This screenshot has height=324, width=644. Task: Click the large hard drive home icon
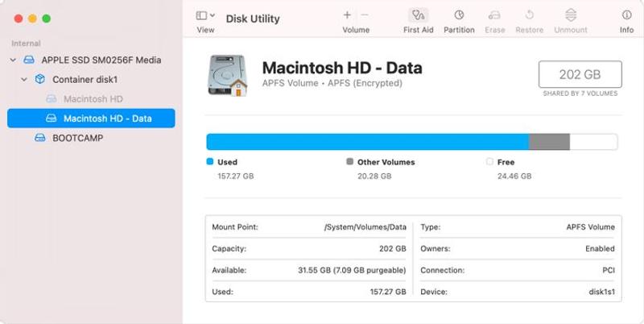tap(228, 76)
